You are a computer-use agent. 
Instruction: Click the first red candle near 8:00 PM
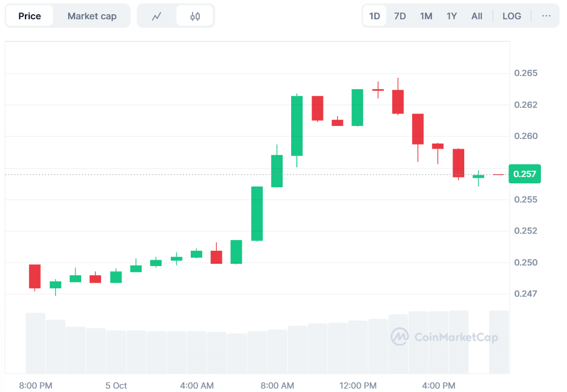(35, 276)
